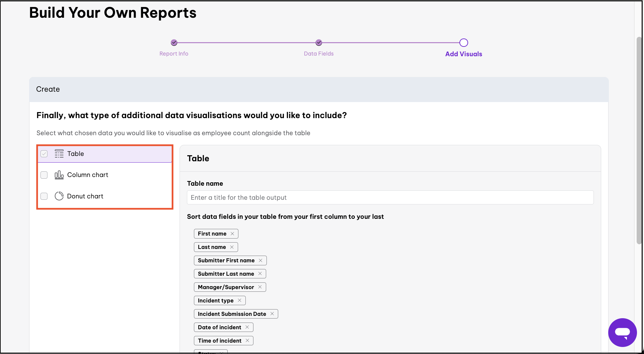Select the Column chart icon
Viewport: 644px width, 354px height.
pyautogui.click(x=59, y=175)
